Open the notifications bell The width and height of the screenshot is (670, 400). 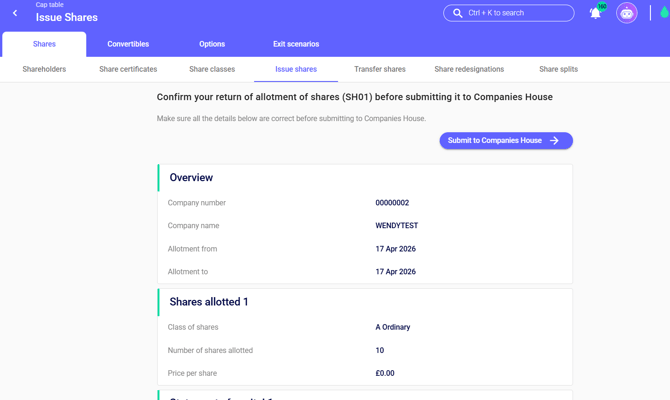(595, 14)
